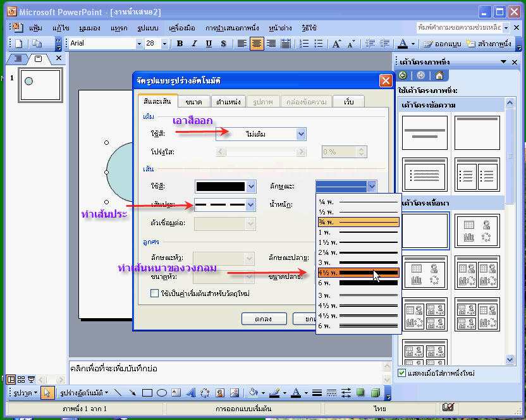Select the Arrow tool in the drawing toolbar
The image size is (526, 420).
(x=133, y=392)
